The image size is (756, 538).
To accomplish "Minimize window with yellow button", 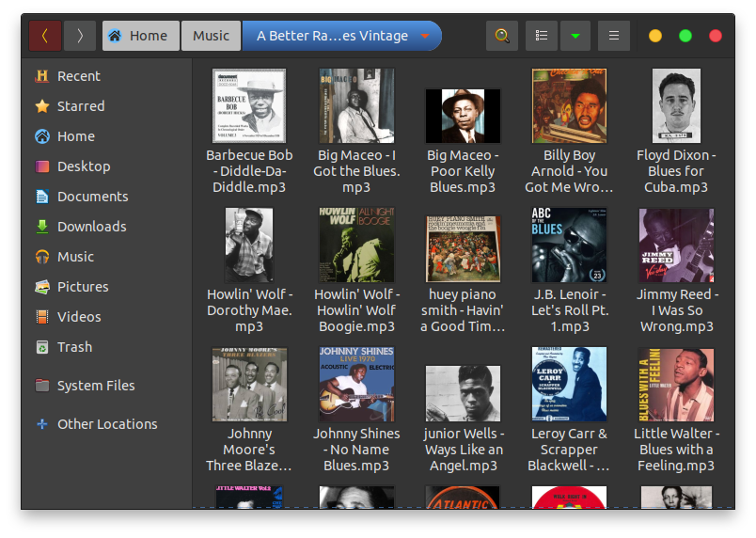I will [655, 36].
